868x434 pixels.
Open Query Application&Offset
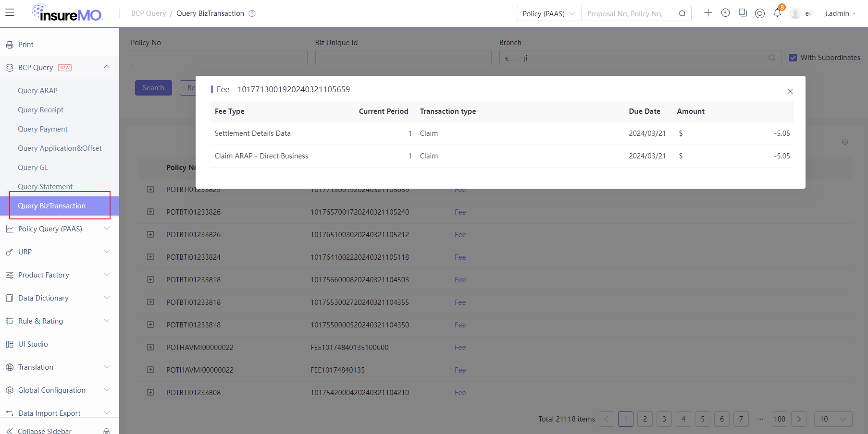(59, 148)
